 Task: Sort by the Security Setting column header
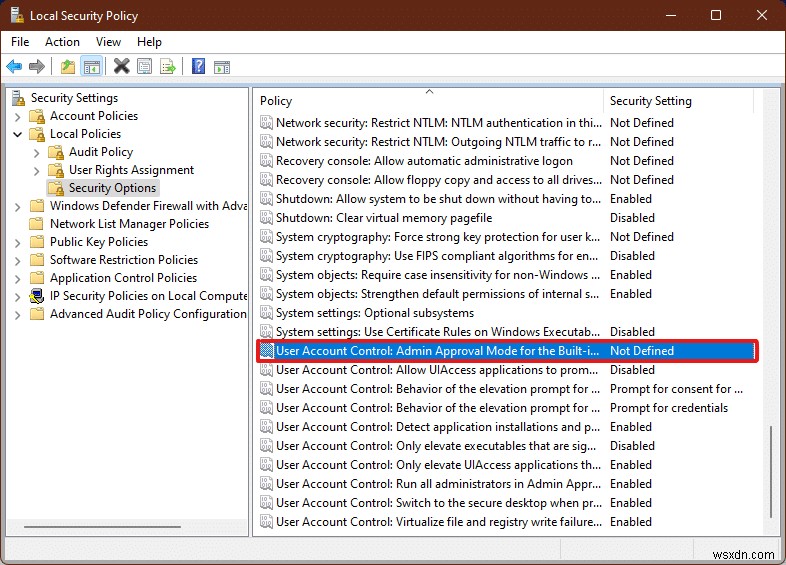click(679, 101)
